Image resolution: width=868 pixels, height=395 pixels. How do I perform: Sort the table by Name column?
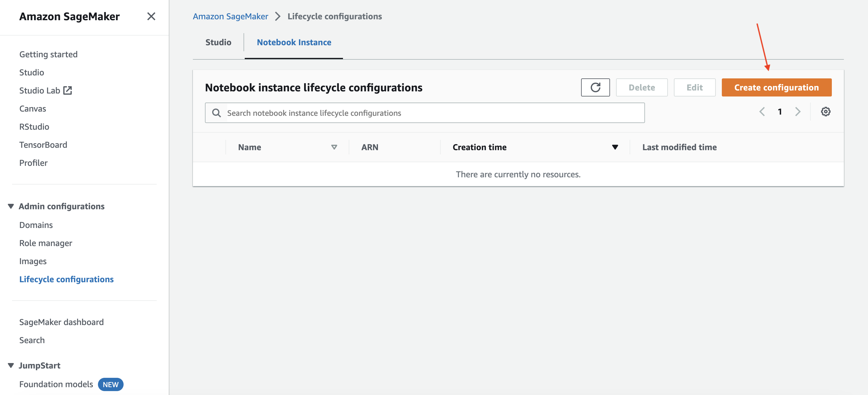334,147
